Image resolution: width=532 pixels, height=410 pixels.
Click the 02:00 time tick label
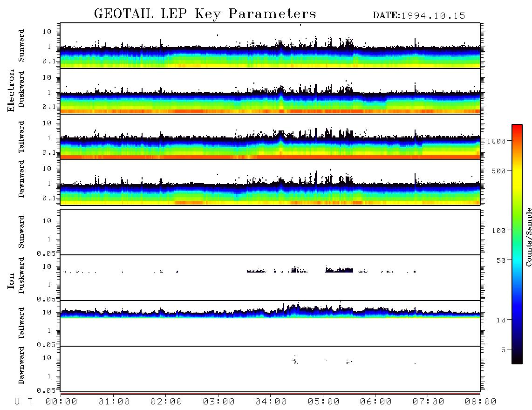point(166,402)
